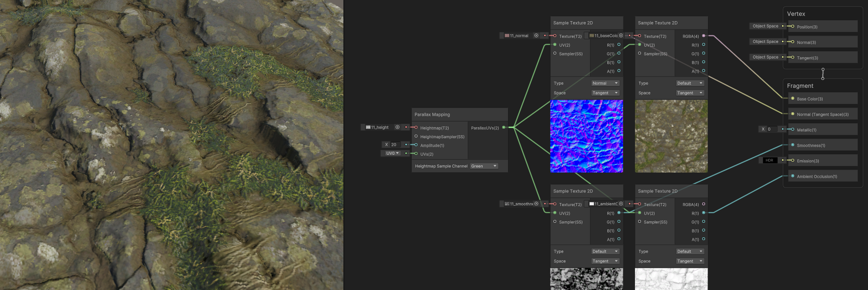This screenshot has height=290, width=868.
Task: Open texture picker for 11_smoothness field
Action: point(536,204)
